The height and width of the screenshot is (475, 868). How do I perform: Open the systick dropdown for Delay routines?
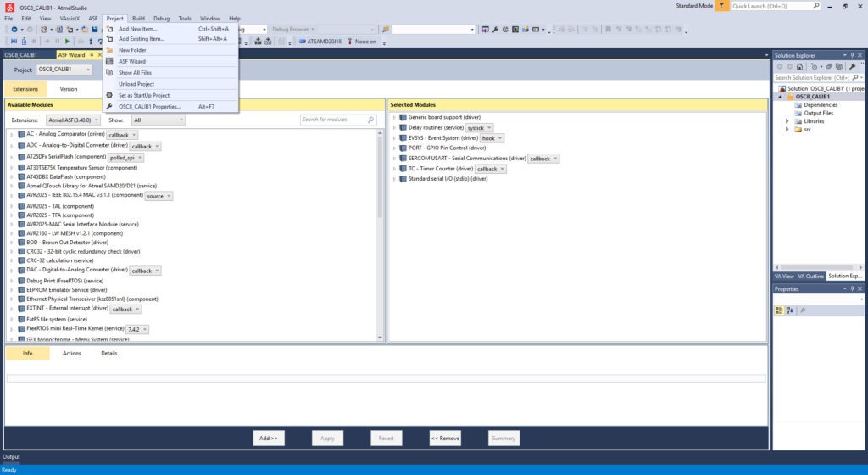[480, 128]
